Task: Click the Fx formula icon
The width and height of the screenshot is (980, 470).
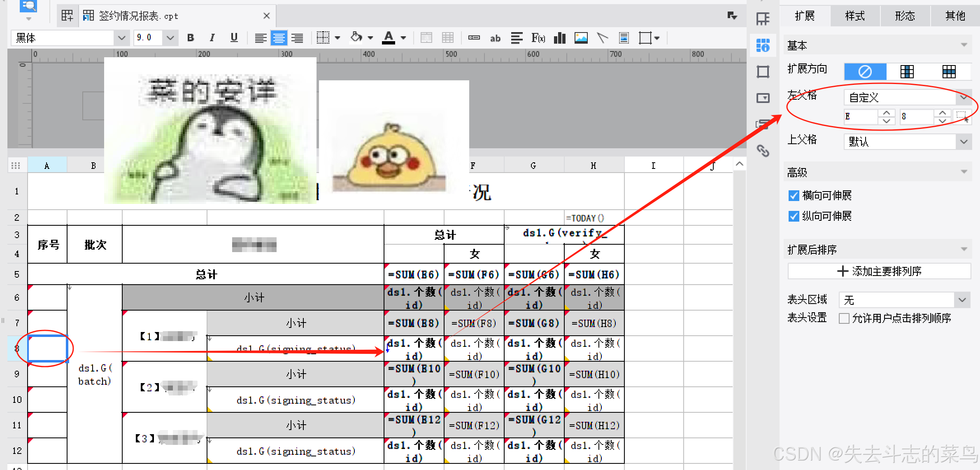Action: pyautogui.click(x=538, y=38)
